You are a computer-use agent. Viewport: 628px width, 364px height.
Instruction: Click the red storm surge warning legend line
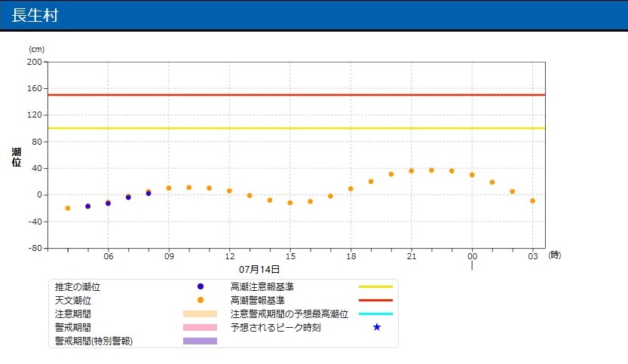(375, 300)
